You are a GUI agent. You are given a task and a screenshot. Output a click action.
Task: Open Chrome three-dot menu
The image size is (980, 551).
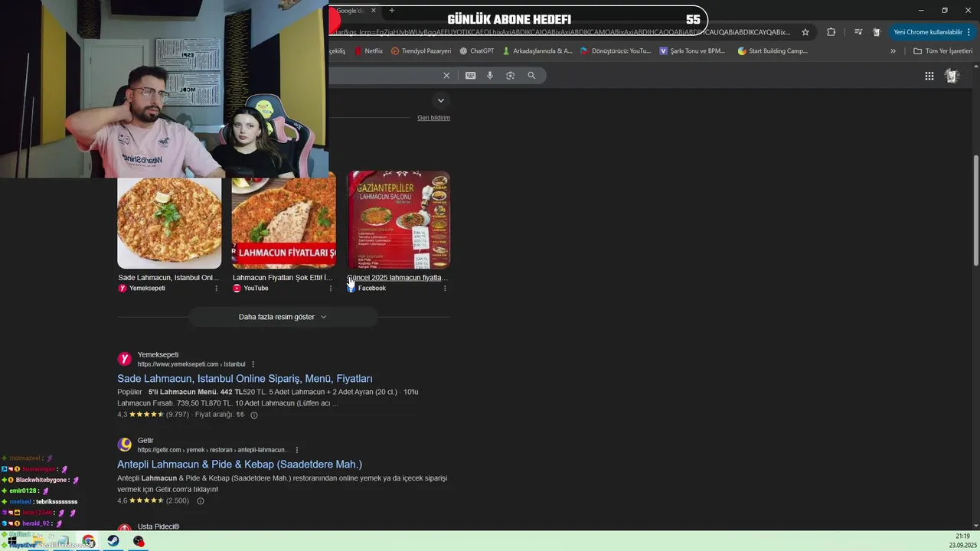(969, 32)
